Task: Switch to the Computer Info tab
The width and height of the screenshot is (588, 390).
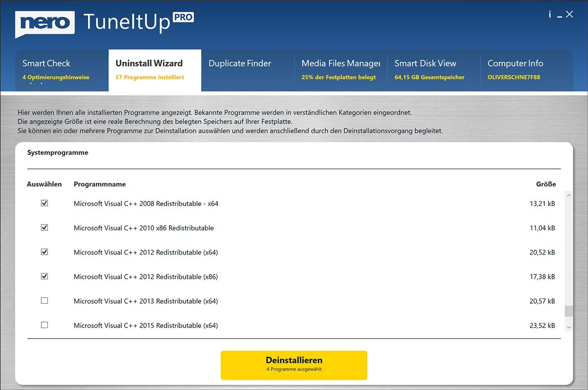Action: pos(526,70)
